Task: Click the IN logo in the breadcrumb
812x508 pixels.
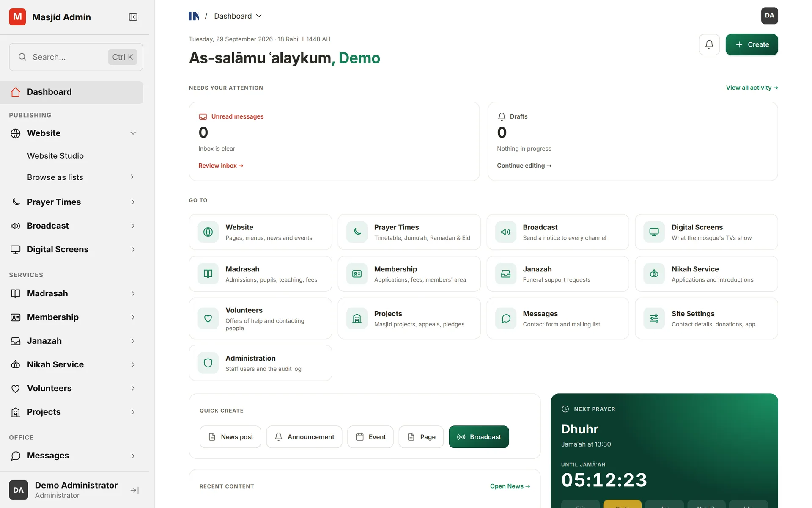Action: click(194, 16)
